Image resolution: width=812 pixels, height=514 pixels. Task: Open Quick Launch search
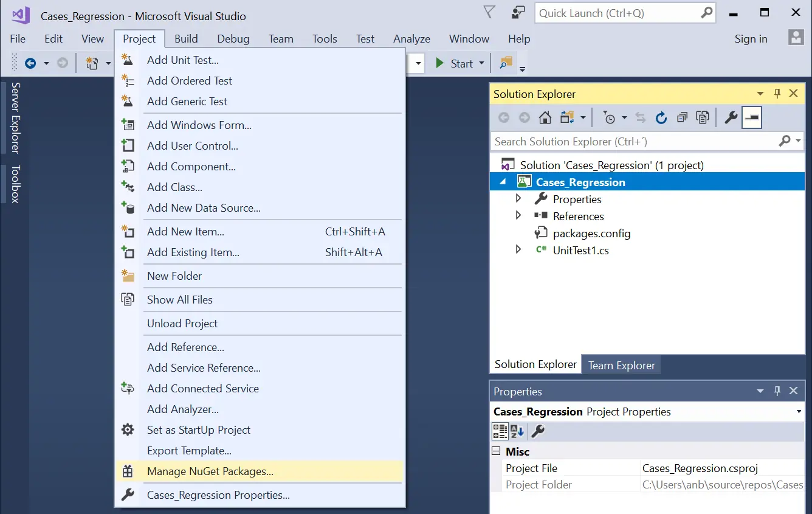[618, 12]
